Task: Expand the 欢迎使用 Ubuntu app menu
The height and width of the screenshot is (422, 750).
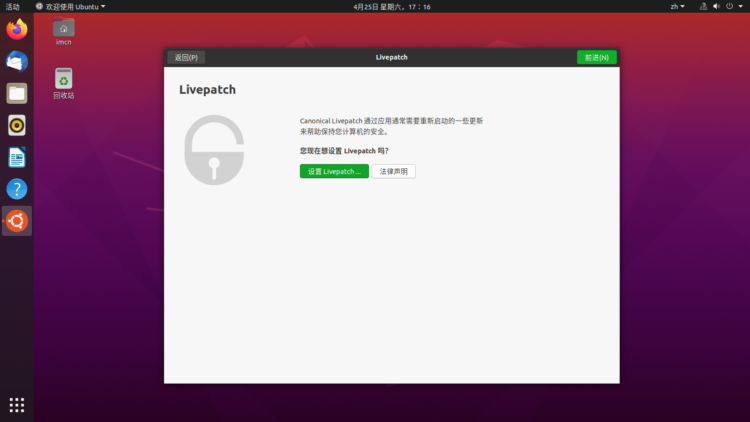Action: click(x=70, y=6)
